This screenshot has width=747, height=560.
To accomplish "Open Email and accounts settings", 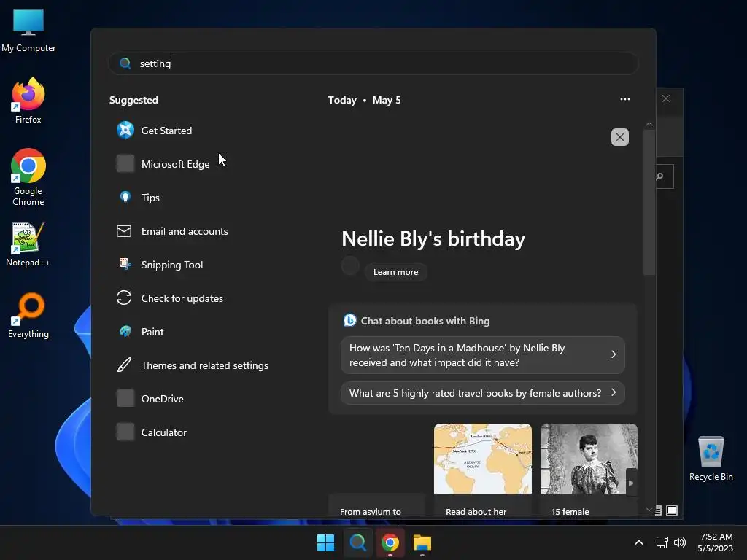I will pos(172,231).
